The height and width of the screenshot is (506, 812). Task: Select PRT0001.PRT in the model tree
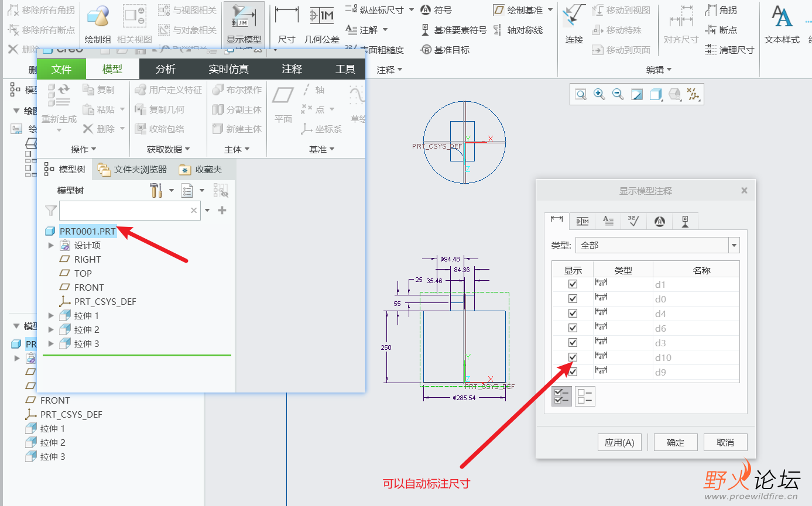tap(87, 232)
